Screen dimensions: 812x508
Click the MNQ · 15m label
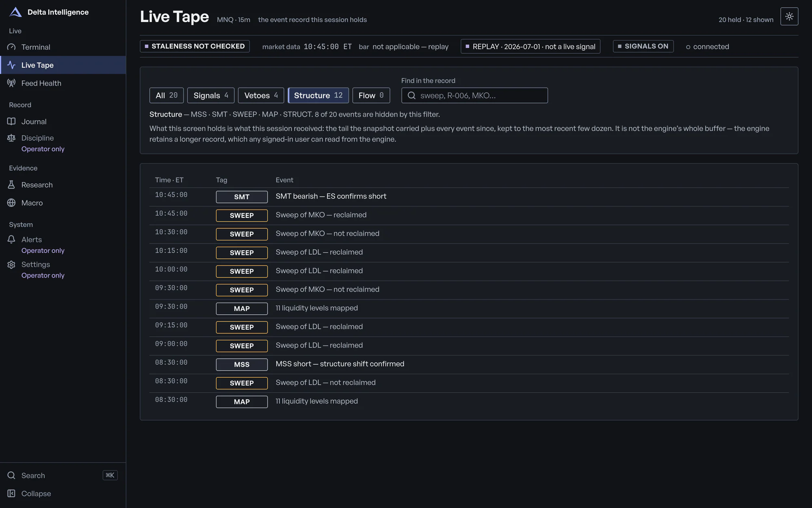pyautogui.click(x=233, y=20)
